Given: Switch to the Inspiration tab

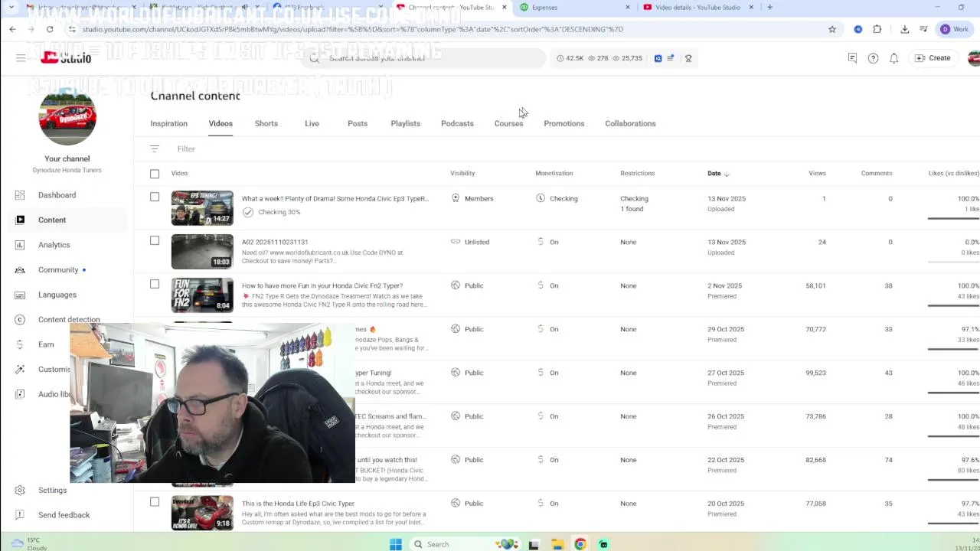Looking at the screenshot, I should click(169, 123).
